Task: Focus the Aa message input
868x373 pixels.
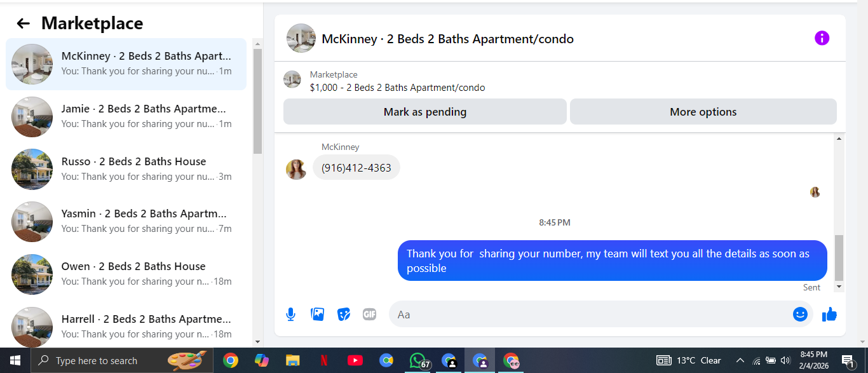Action: [x=591, y=314]
